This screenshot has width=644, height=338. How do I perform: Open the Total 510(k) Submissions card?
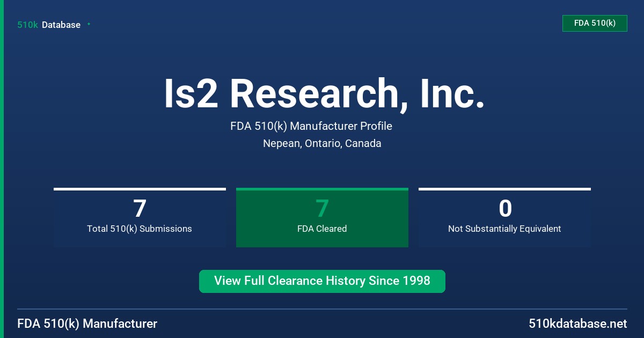pyautogui.click(x=140, y=217)
